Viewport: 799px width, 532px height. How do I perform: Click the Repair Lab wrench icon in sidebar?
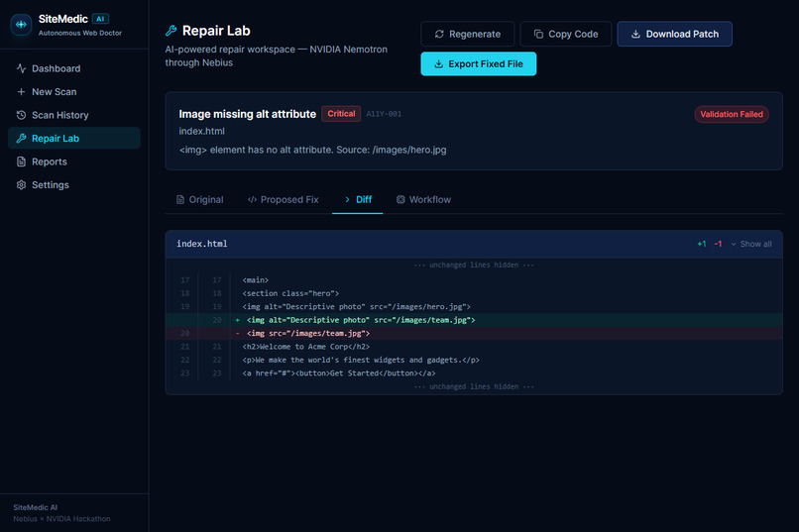(21, 139)
